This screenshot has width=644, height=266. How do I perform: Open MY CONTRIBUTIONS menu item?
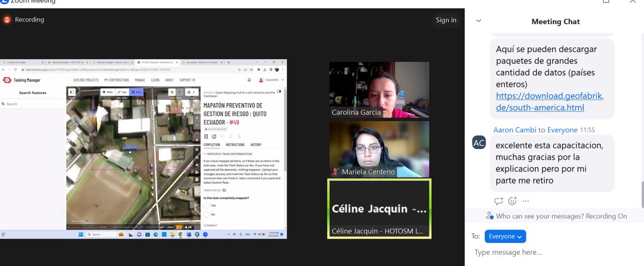tap(116, 80)
